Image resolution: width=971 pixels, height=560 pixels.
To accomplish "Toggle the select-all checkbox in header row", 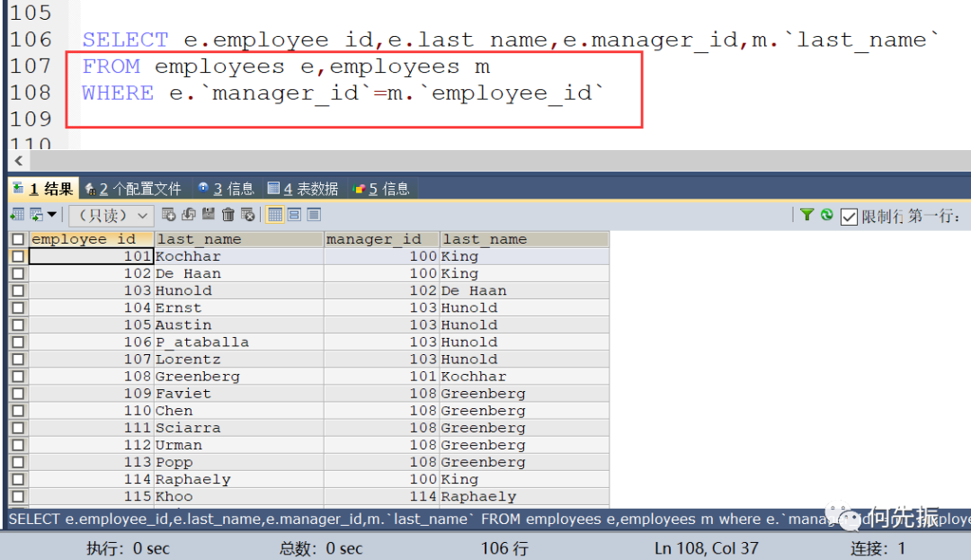I will click(x=18, y=239).
